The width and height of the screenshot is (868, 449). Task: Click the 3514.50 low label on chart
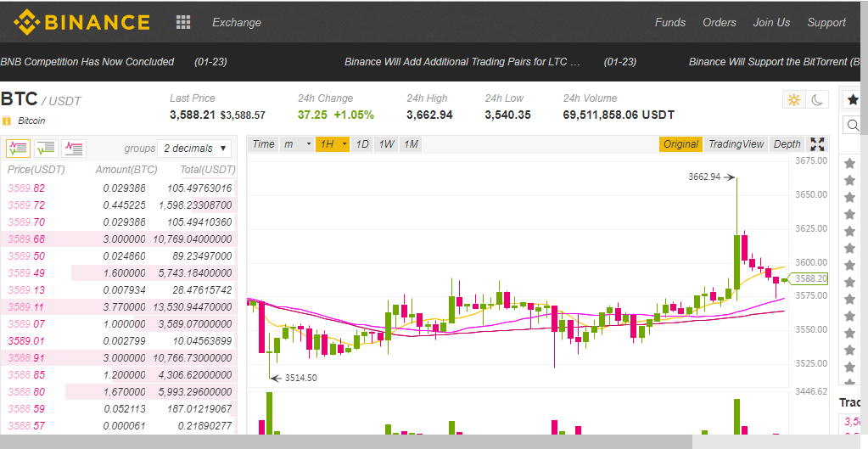300,379
